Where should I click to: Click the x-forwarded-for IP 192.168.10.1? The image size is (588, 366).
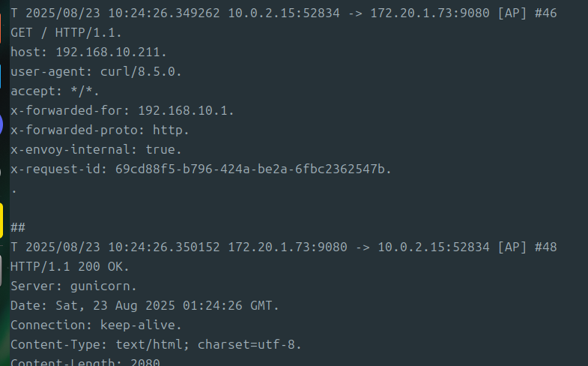[x=186, y=111]
